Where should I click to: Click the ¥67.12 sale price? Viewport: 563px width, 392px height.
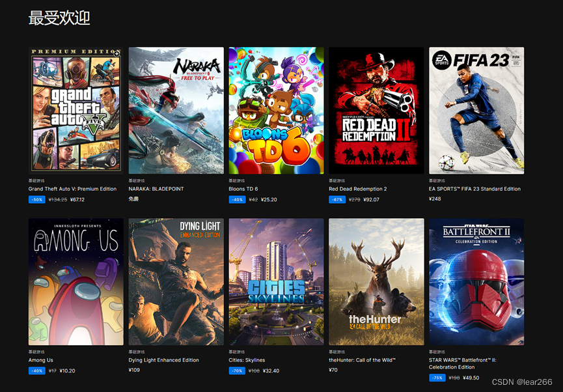77,199
